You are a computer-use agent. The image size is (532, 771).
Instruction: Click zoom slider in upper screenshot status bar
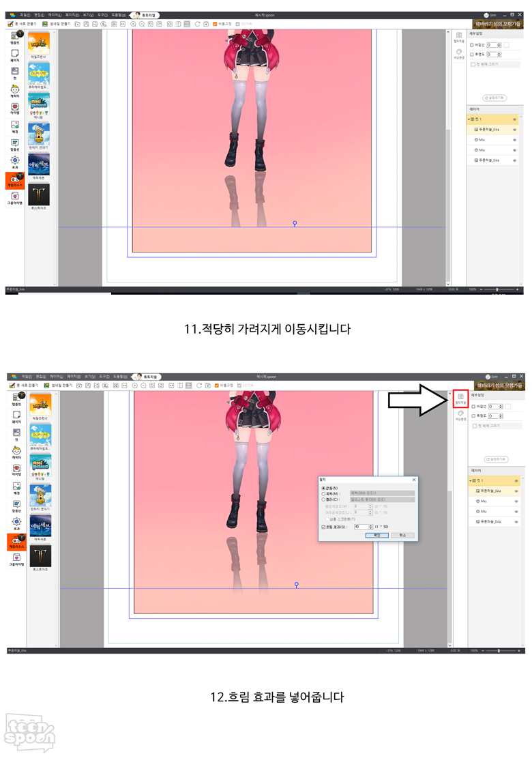pyautogui.click(x=498, y=289)
